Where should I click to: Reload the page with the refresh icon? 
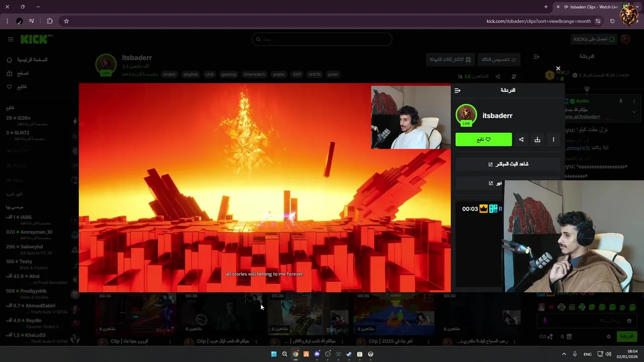click(x=612, y=21)
